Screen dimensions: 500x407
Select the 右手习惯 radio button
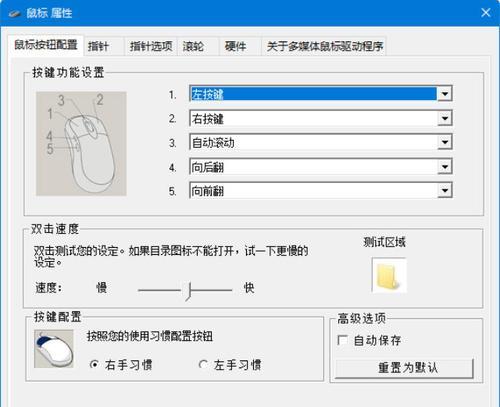[x=94, y=364]
